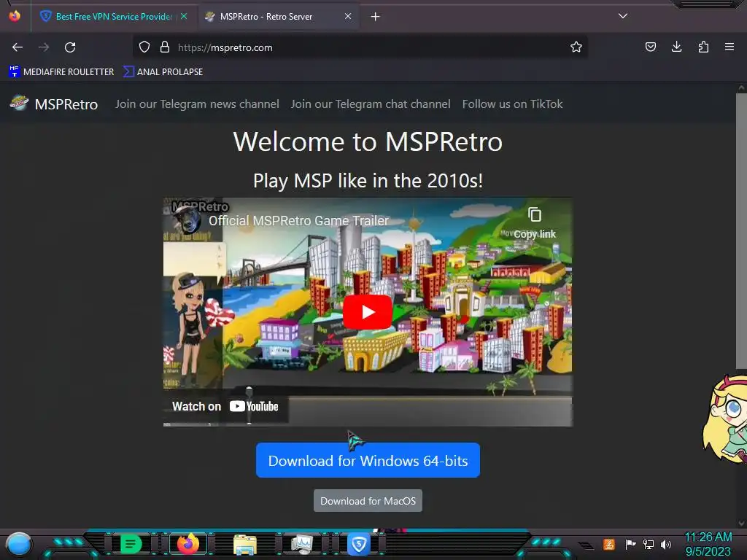Expand the list all tabs dropdown
747x560 pixels.
[623, 16]
